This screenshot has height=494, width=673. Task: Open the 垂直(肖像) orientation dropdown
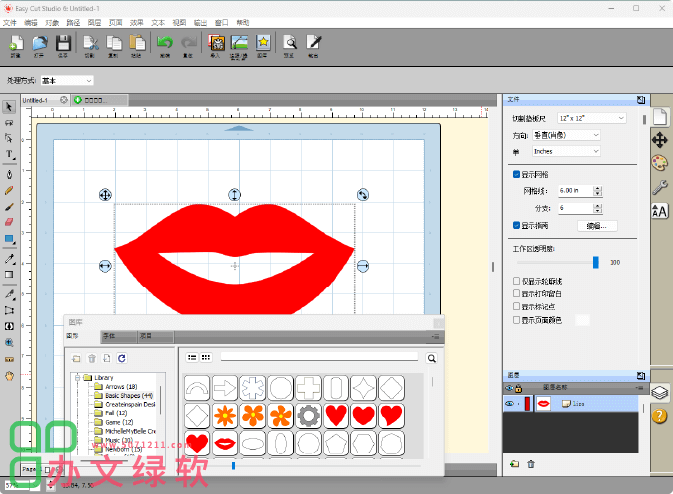click(566, 135)
